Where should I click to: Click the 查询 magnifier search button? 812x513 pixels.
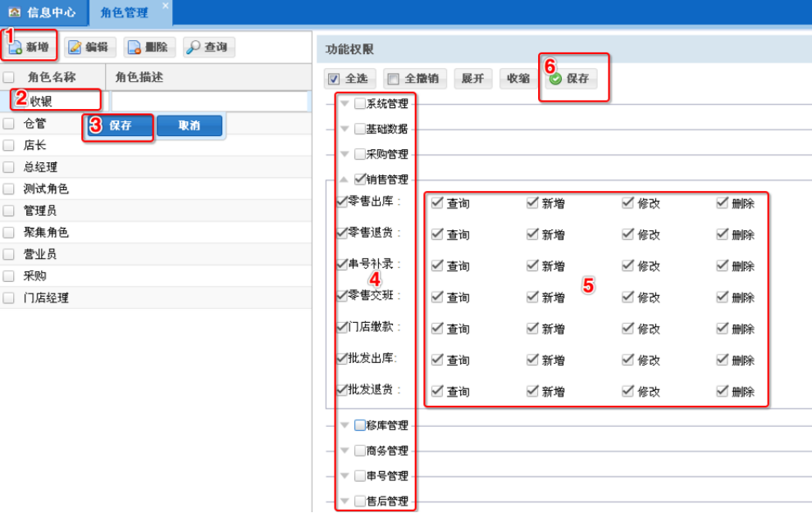[x=208, y=48]
